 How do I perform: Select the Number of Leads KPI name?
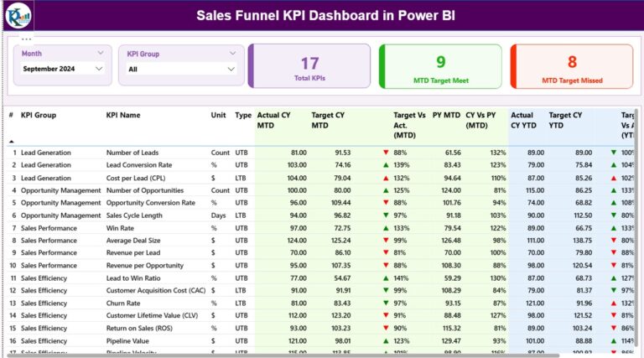[132, 153]
